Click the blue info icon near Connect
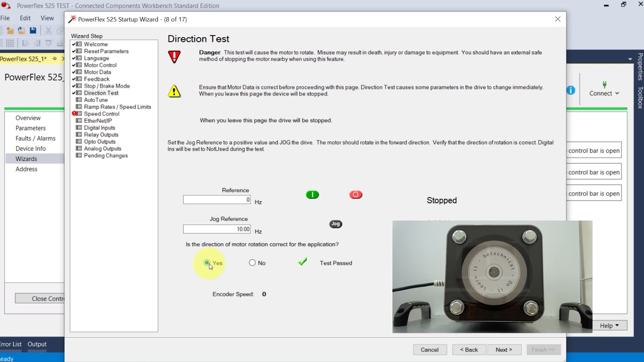 click(571, 90)
